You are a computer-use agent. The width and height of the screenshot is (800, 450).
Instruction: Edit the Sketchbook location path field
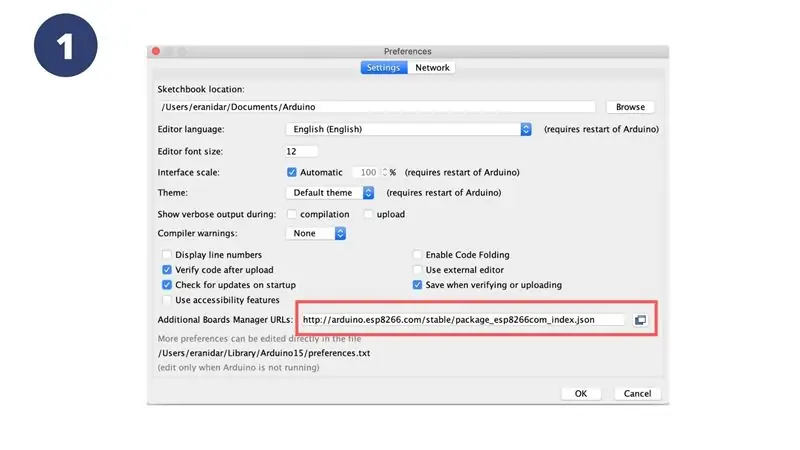[377, 107]
